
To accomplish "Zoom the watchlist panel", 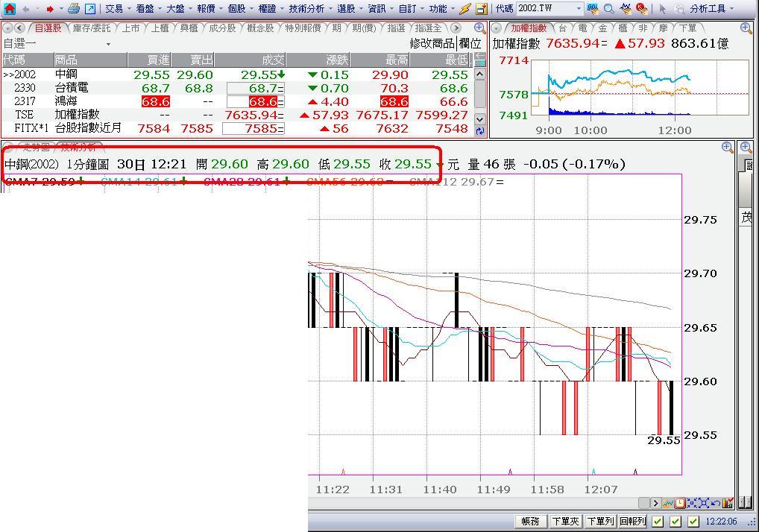I will click(x=479, y=28).
